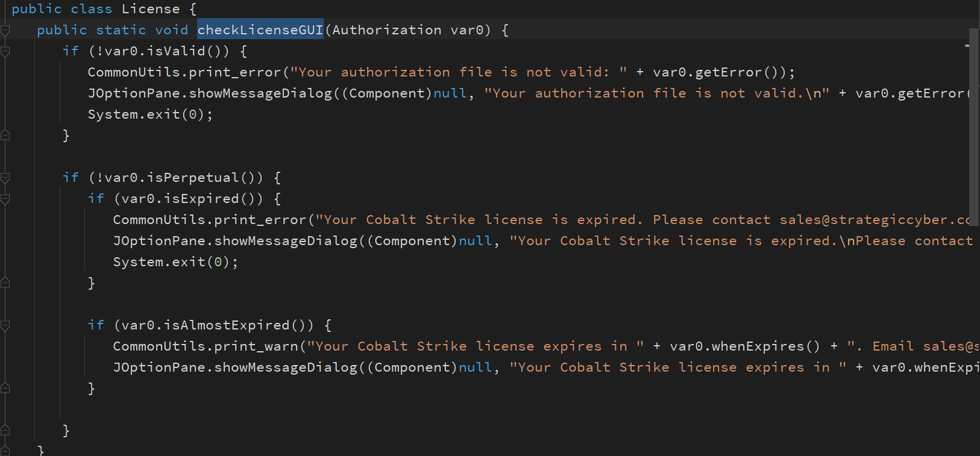Click "whenExpires" on the print_warn line
The image size is (980, 456).
tap(758, 346)
